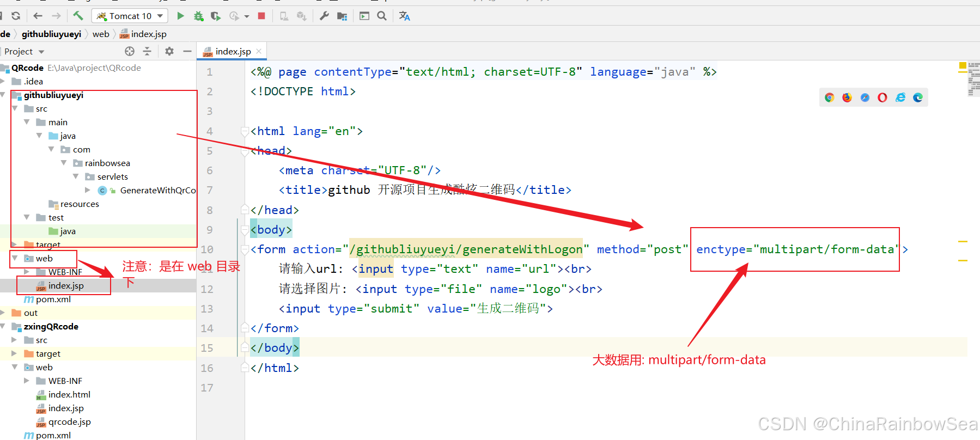Select qrcode.jsp in the project tree
This screenshot has width=980, height=440.
click(x=69, y=421)
